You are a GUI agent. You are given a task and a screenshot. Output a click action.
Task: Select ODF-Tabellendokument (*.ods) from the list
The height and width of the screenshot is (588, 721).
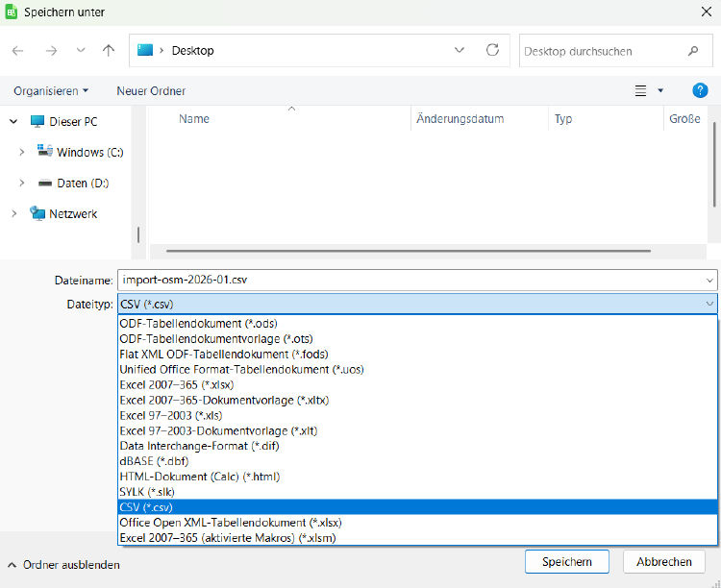tap(198, 324)
